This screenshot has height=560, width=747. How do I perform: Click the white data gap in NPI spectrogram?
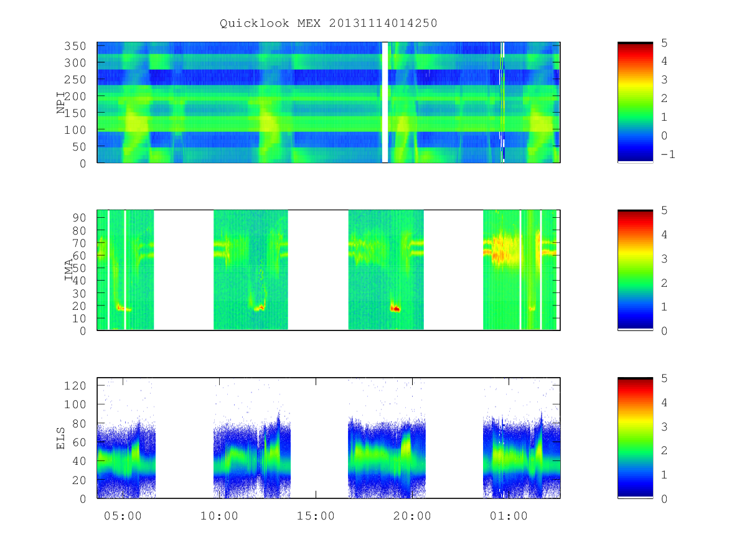pos(385,103)
